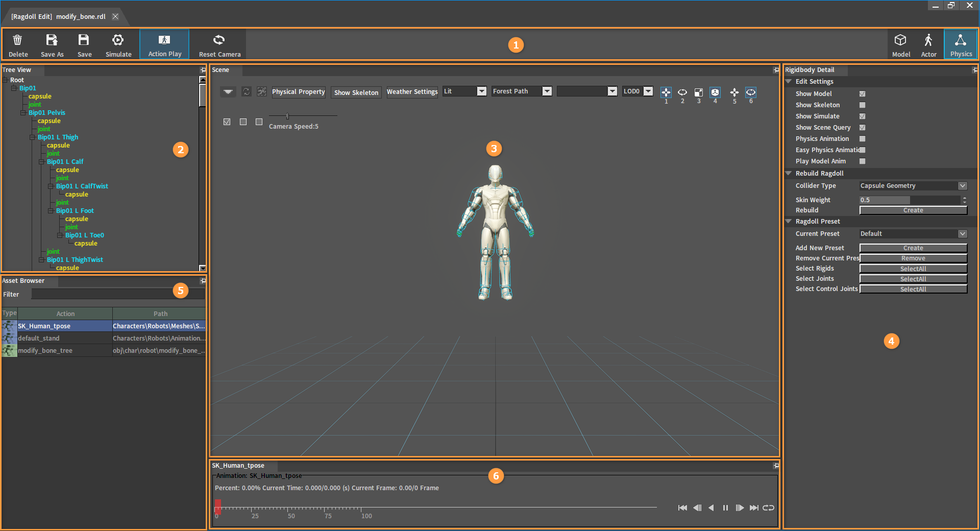Collapse the Ragdoll Preset section

789,222
